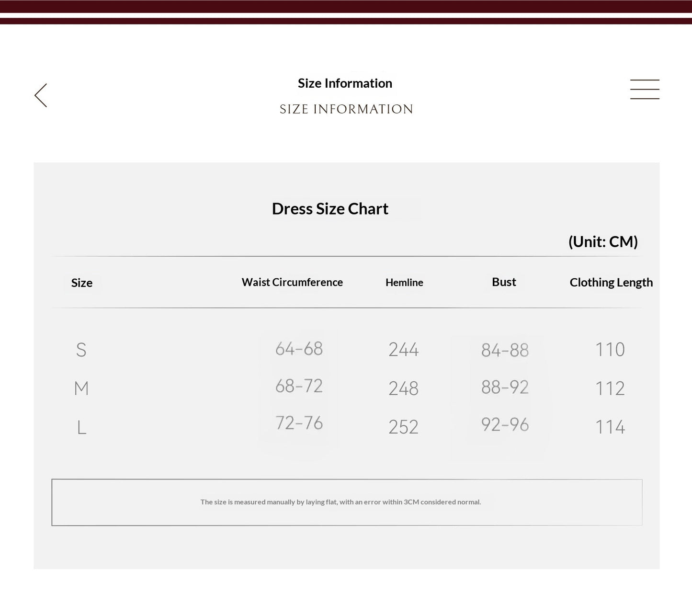Image resolution: width=692 pixels, height=616 pixels.
Task: Click the measurement error note box
Action: click(347, 502)
